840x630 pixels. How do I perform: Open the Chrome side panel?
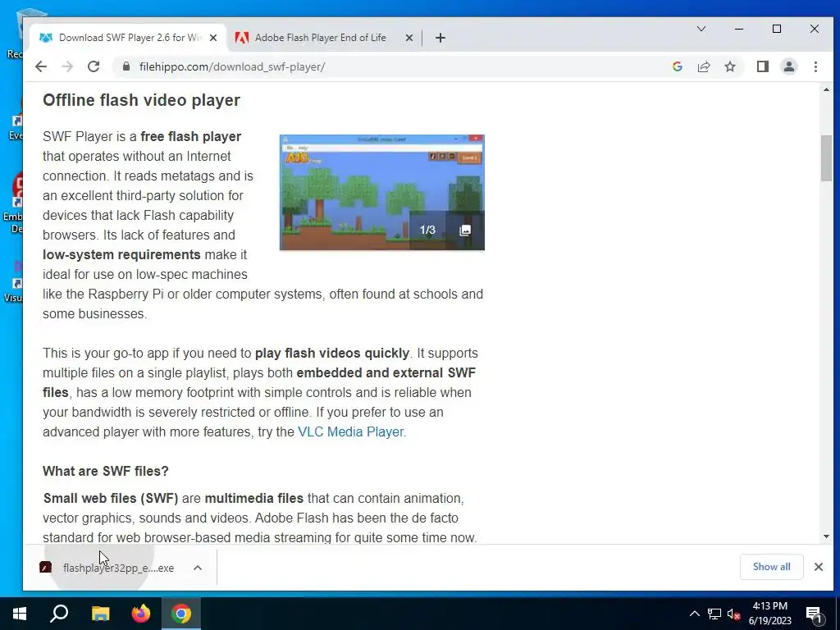762,66
